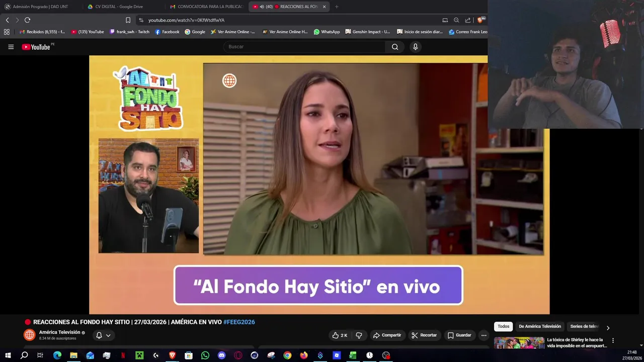Click the YouTube search magnifier button
644x362 pixels.
(395, 47)
